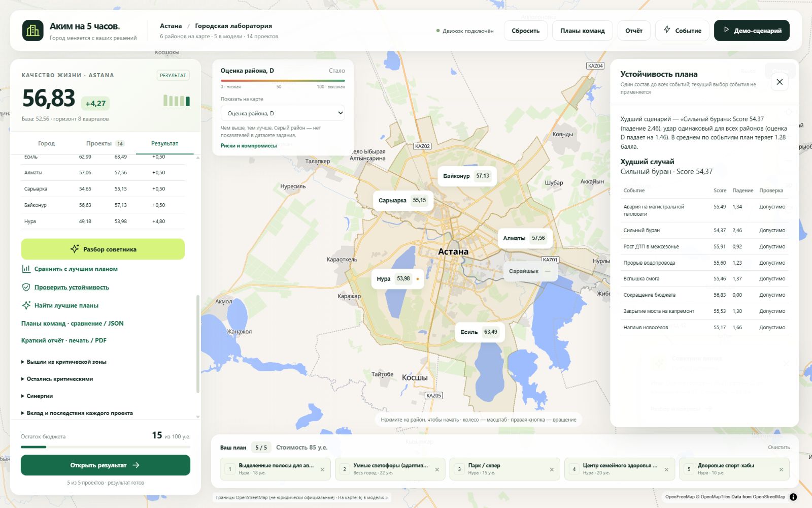Click the Сбросить button
The width and height of the screenshot is (812, 508).
coord(525,30)
